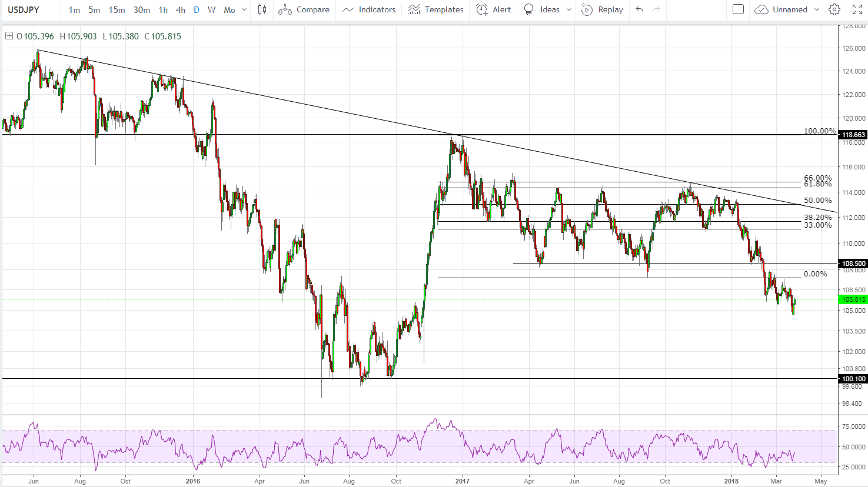This screenshot has height=487, width=868.
Task: Switch to the 4h timeframe
Action: (181, 10)
